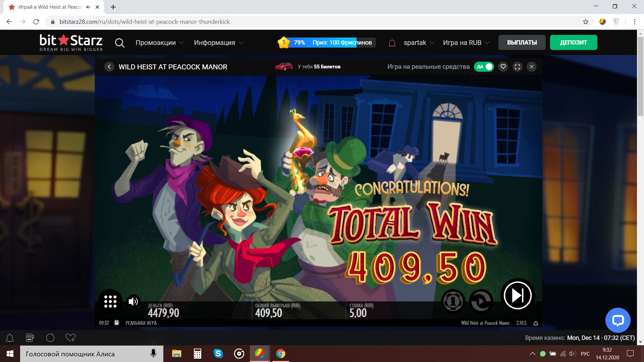The image size is (644, 362).
Task: Click the 4479,90 balance value
Action: click(x=163, y=313)
